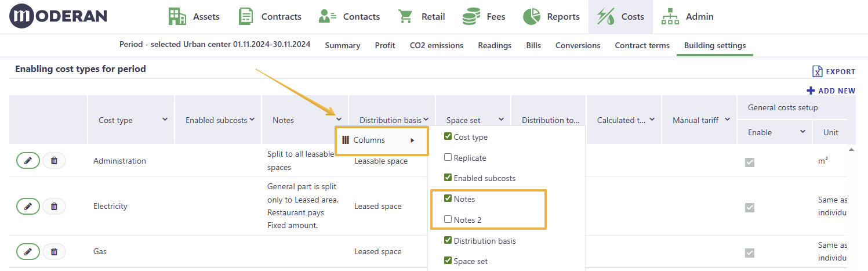Click the Reports pie chart icon

(532, 16)
